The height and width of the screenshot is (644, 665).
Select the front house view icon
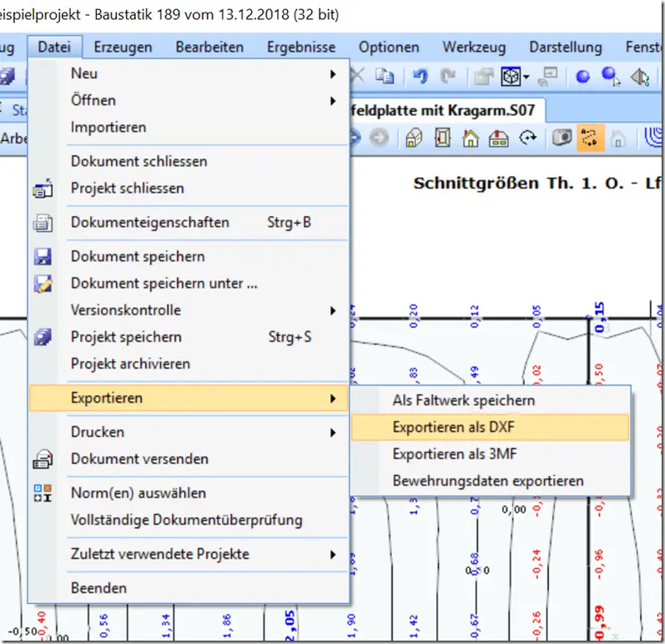point(471,138)
